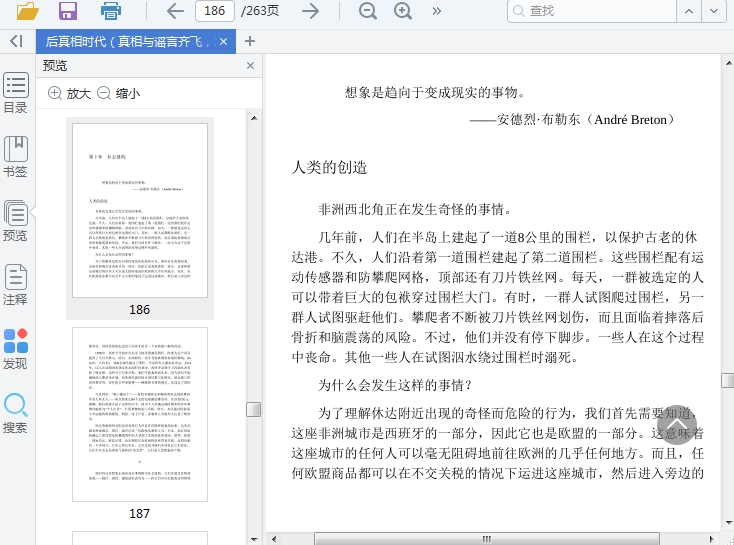Open the 注释 annotations panel
Viewport: 734px width, 545px height.
point(15,284)
